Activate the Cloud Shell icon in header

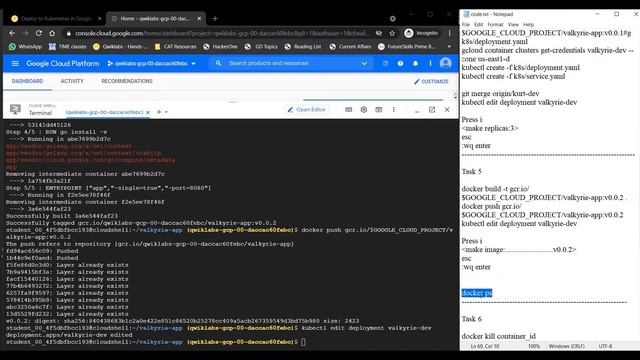(x=385, y=64)
